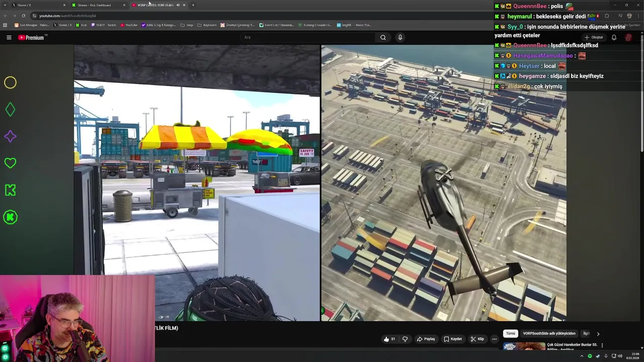This screenshot has width=644, height=362.
Task: Close the Home / X tab
Action: [x=64, y=5]
